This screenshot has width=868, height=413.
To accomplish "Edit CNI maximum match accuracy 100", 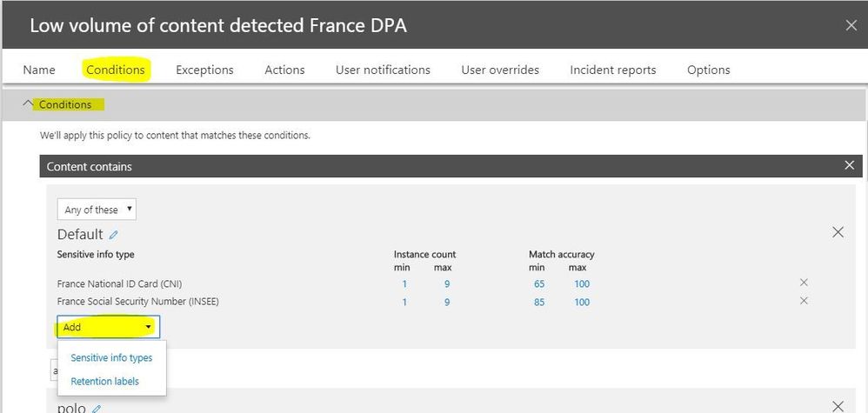I will [x=581, y=284].
